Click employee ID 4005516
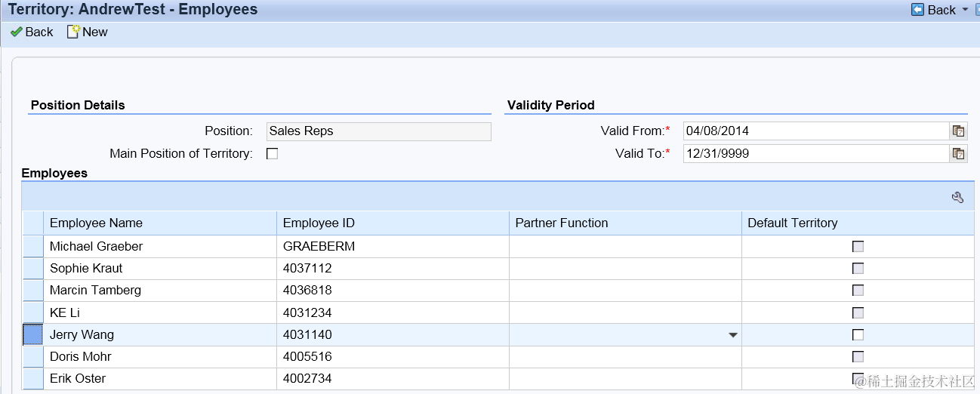980x394 pixels. pyautogui.click(x=307, y=356)
